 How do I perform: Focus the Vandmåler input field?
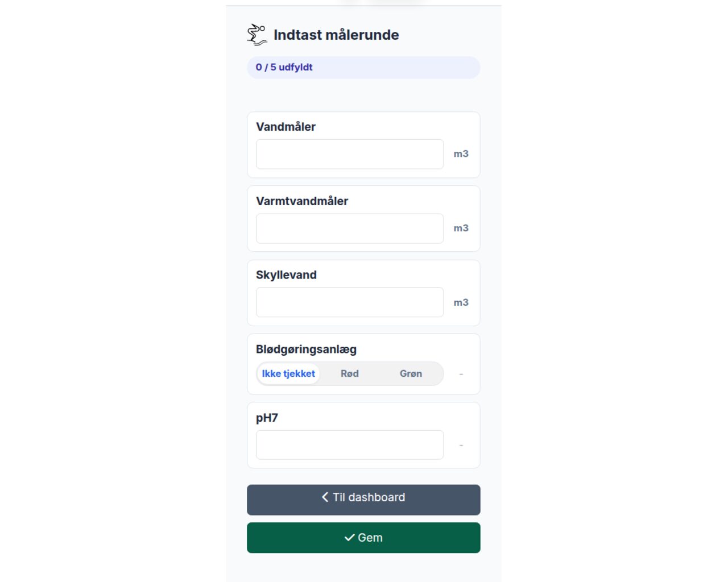tap(350, 154)
